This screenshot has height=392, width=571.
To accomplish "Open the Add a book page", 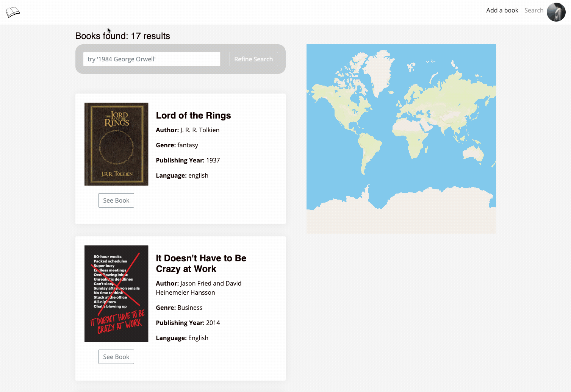I will [x=502, y=10].
